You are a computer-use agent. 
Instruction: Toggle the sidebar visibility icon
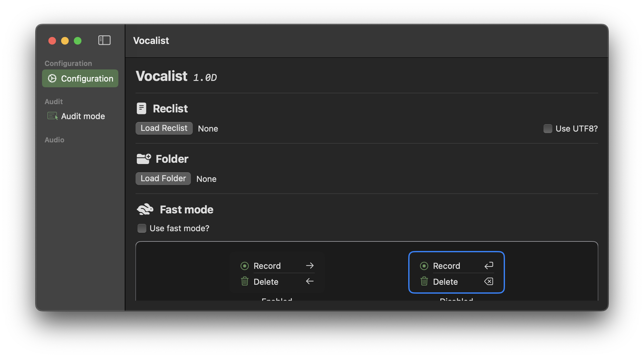click(104, 40)
